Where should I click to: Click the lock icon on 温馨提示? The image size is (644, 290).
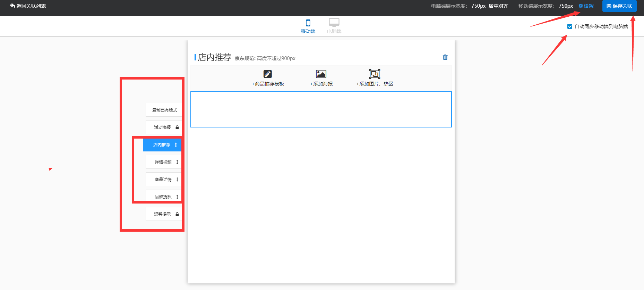pyautogui.click(x=177, y=214)
